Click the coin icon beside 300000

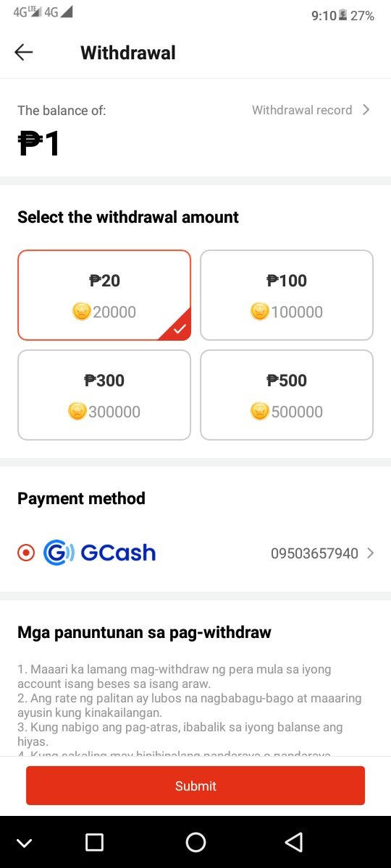(x=77, y=412)
